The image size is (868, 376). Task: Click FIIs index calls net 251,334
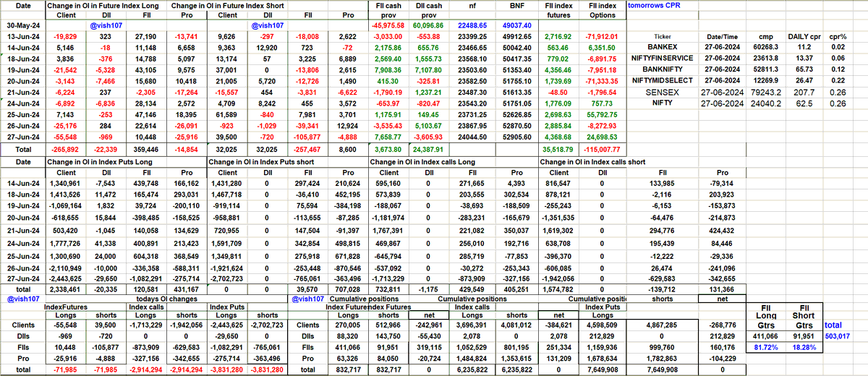point(559,346)
